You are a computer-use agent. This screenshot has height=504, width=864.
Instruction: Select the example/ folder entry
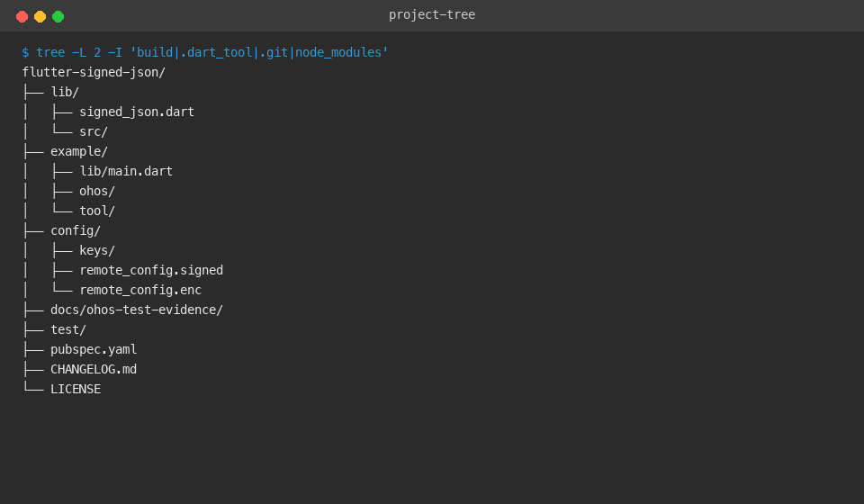[x=79, y=151]
